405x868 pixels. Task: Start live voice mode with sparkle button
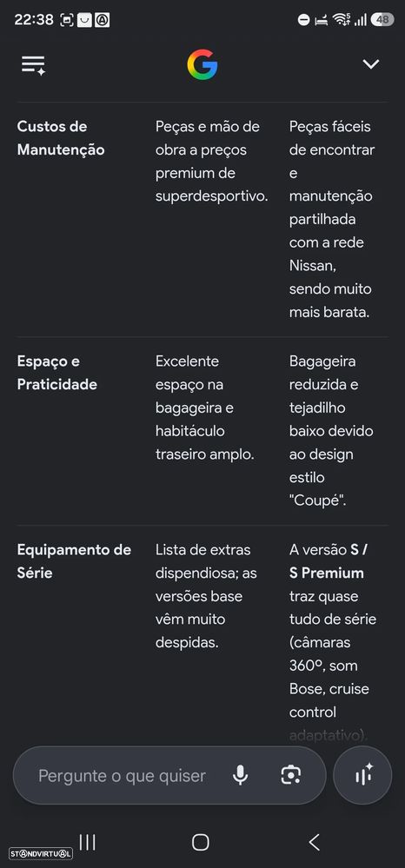click(x=363, y=775)
